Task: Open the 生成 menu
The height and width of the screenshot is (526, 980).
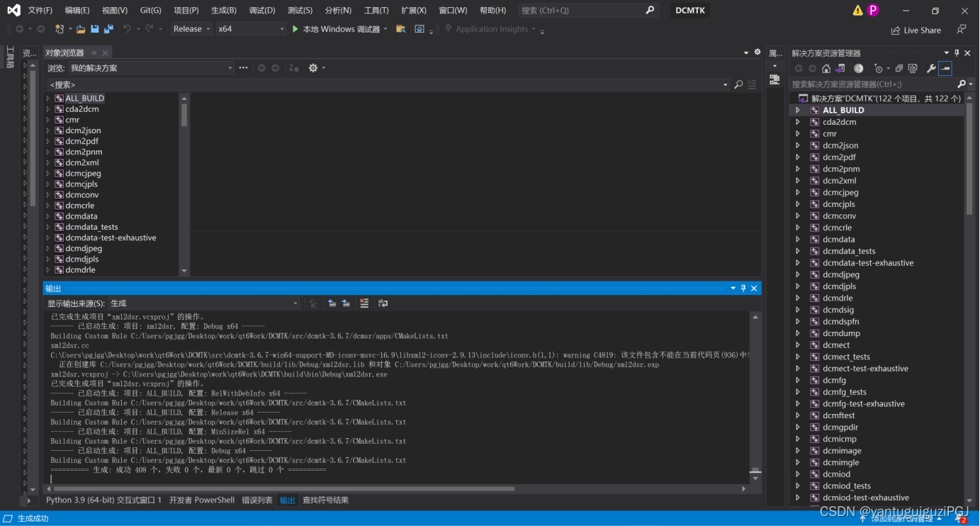Action: coord(223,10)
